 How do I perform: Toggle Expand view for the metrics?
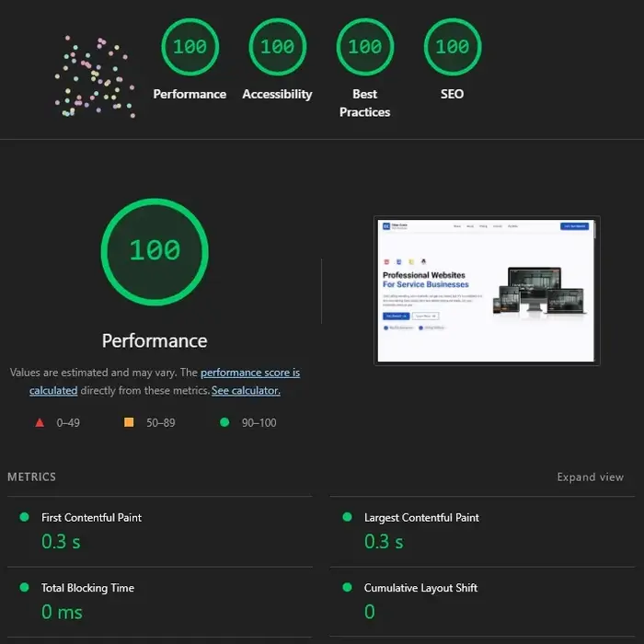[x=590, y=477]
